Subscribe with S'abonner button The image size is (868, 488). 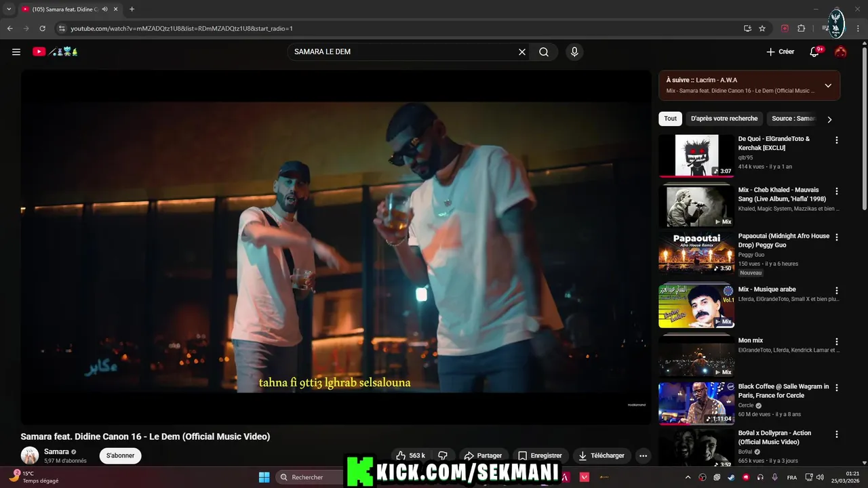[x=121, y=455]
